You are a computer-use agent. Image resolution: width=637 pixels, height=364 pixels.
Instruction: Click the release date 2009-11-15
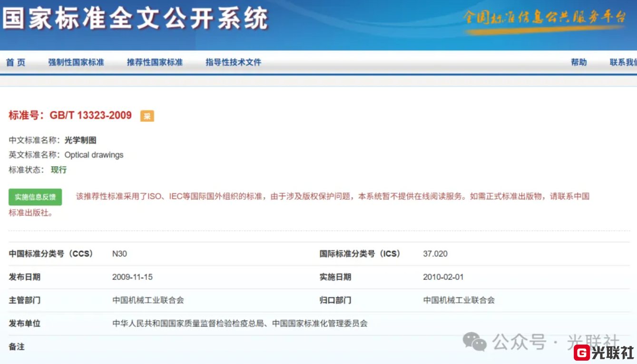point(132,277)
